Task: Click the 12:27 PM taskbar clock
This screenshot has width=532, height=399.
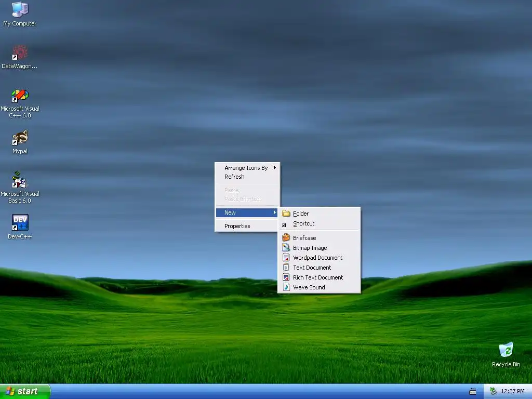Action: (512, 391)
